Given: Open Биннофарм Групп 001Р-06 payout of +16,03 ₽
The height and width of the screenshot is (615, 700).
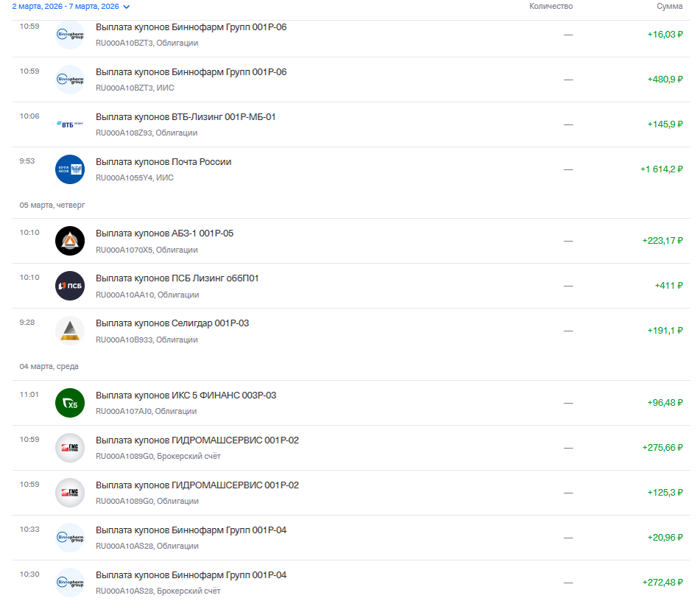Looking at the screenshot, I should [351, 35].
